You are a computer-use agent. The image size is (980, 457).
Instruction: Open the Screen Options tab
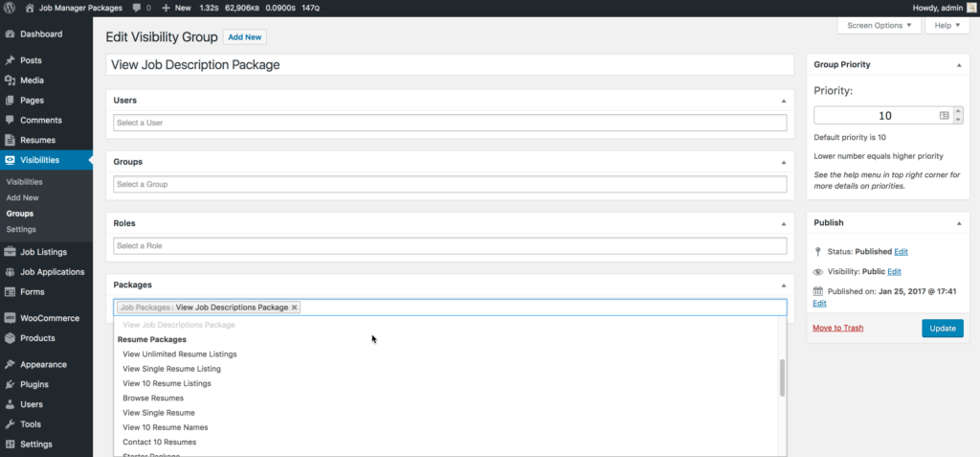880,26
